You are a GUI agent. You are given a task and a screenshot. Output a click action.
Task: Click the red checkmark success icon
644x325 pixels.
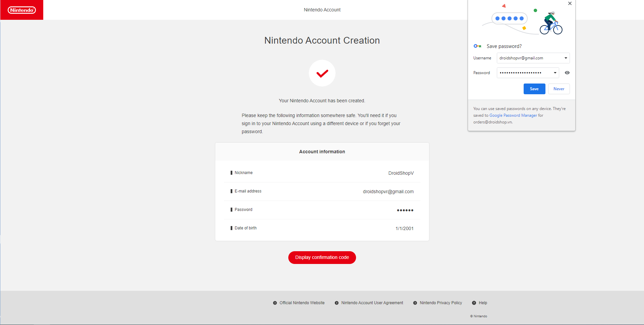click(322, 73)
